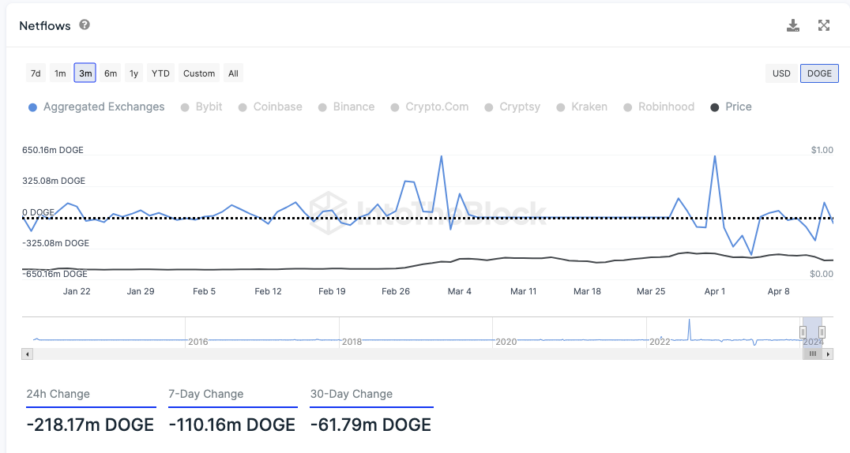Switch units to USD

(781, 73)
